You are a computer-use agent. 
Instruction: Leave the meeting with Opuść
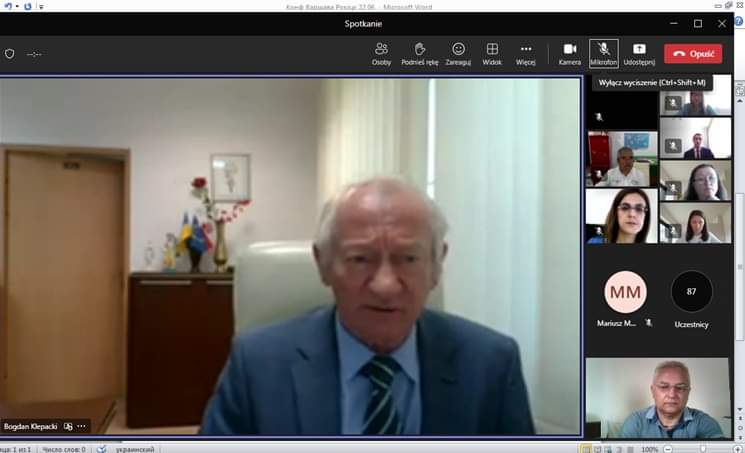pyautogui.click(x=693, y=54)
